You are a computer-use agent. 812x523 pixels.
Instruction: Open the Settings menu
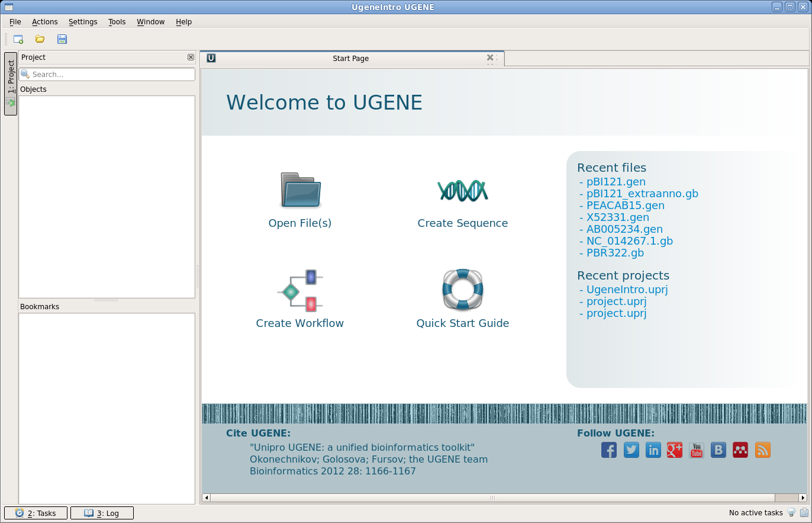(83, 22)
